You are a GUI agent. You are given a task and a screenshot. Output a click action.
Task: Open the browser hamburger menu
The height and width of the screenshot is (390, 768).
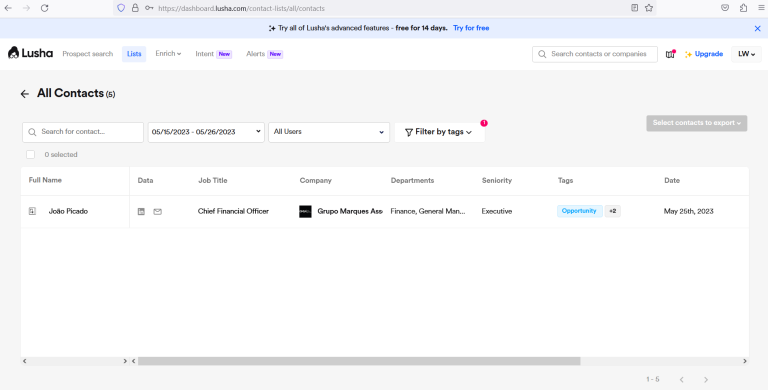(761, 8)
